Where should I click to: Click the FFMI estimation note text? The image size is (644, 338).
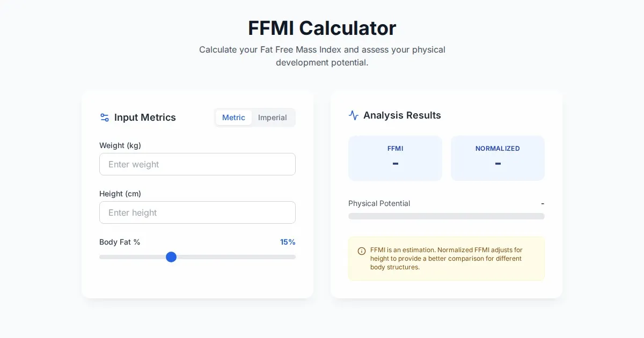click(446, 259)
